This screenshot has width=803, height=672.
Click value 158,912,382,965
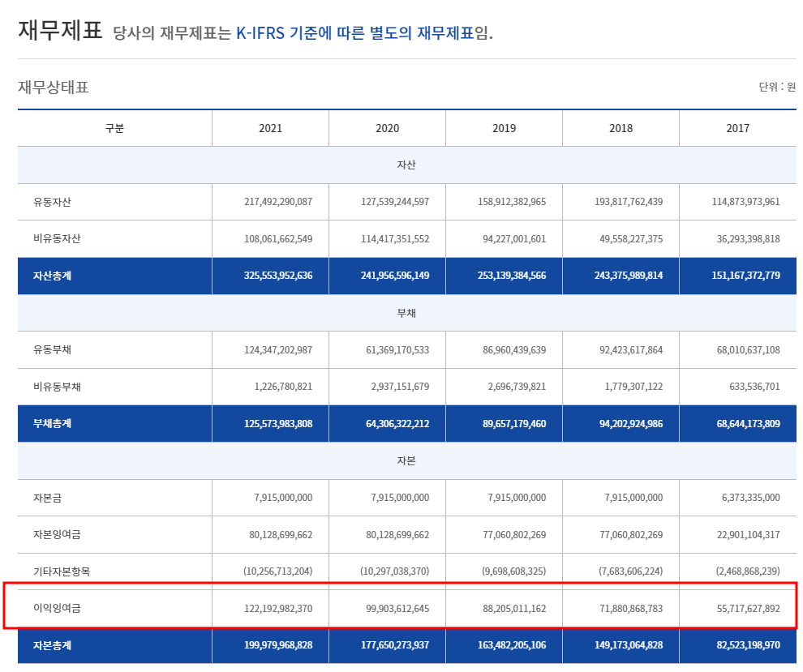pyautogui.click(x=512, y=202)
